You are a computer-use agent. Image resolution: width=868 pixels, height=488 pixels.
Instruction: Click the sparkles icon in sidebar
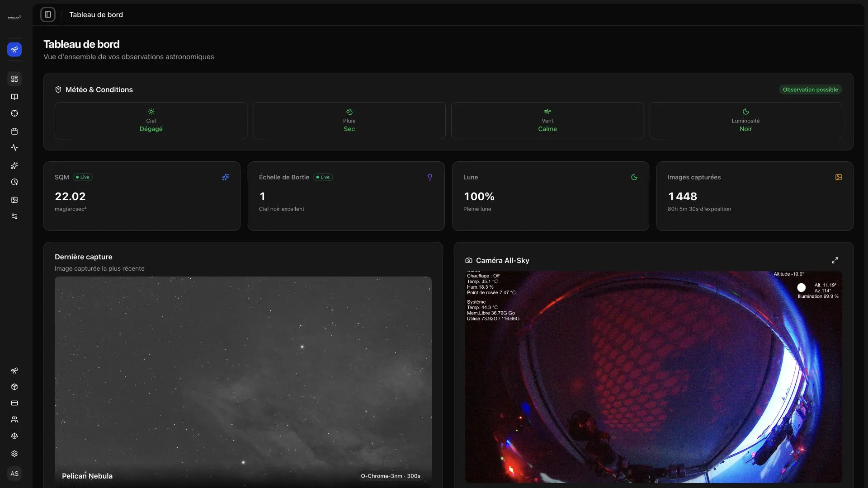(14, 166)
